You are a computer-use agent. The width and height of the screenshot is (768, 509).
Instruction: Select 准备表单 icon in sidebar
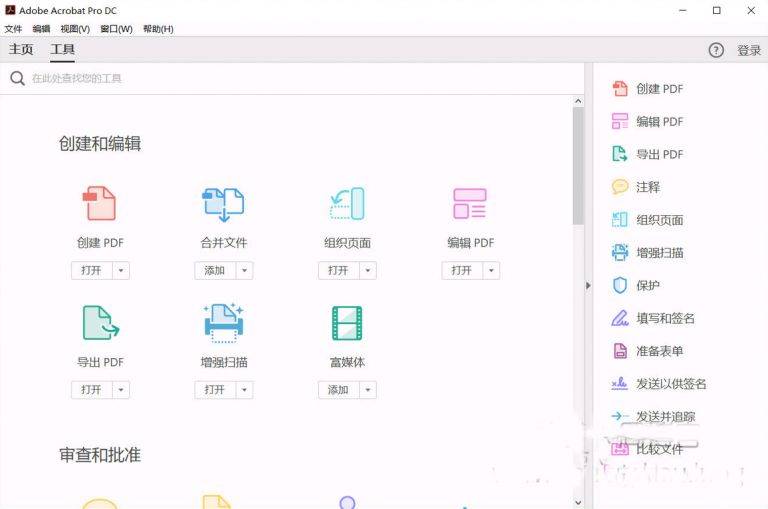pos(620,351)
